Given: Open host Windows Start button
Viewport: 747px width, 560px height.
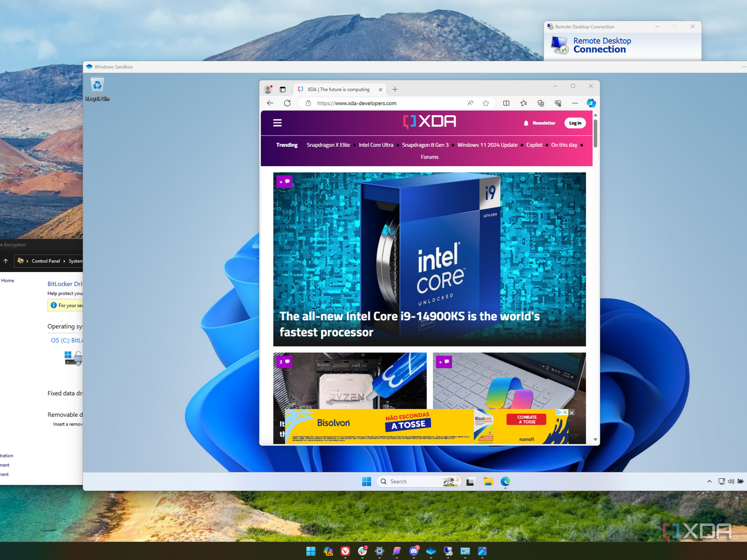Looking at the screenshot, I should pos(311,551).
